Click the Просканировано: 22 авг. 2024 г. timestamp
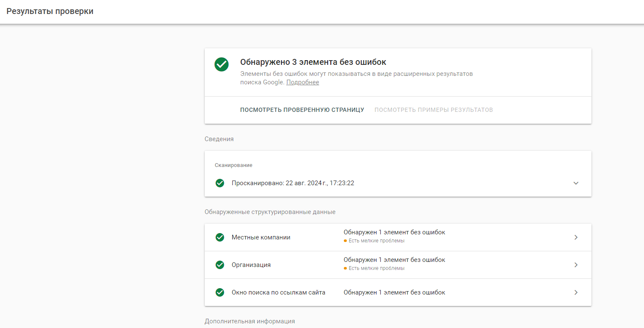Screen dimensions: 644x328 pos(293,183)
